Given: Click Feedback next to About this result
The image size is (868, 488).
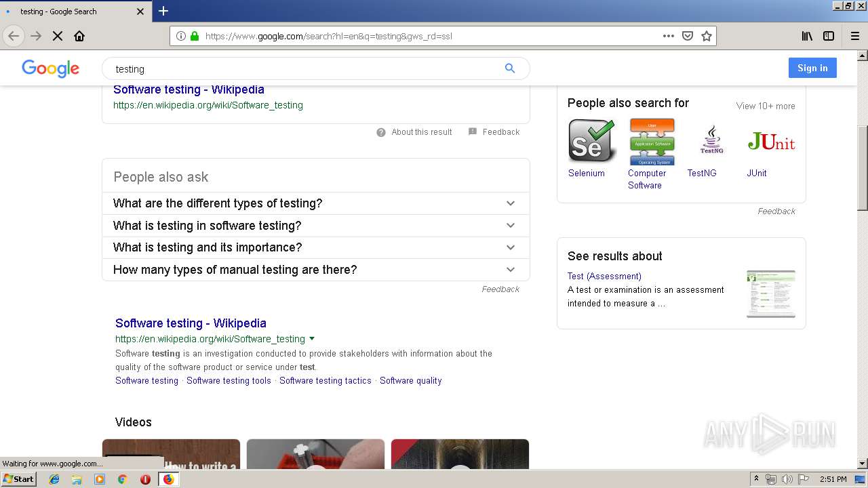Looking at the screenshot, I should coord(501,132).
